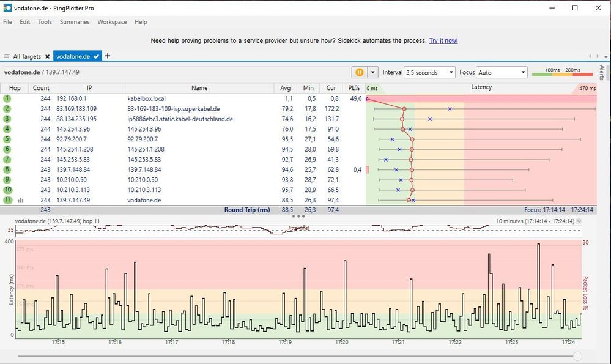Click the graph icon next to hop 11
The width and height of the screenshot is (611, 364).
[21, 200]
